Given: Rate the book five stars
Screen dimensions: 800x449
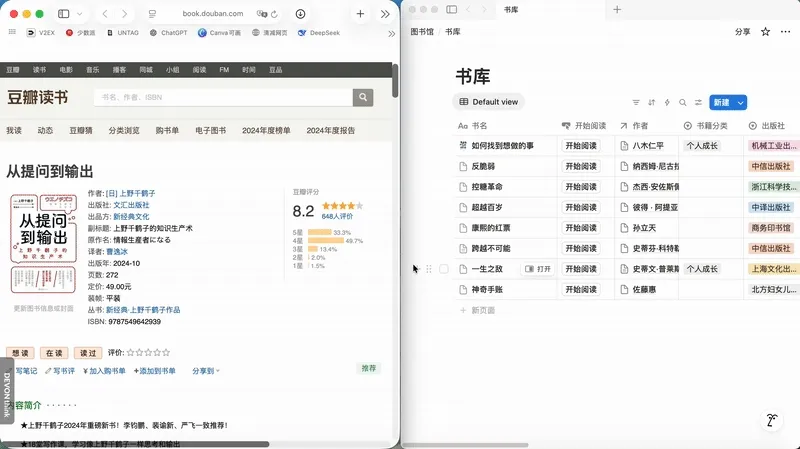Looking at the screenshot, I should (x=165, y=353).
